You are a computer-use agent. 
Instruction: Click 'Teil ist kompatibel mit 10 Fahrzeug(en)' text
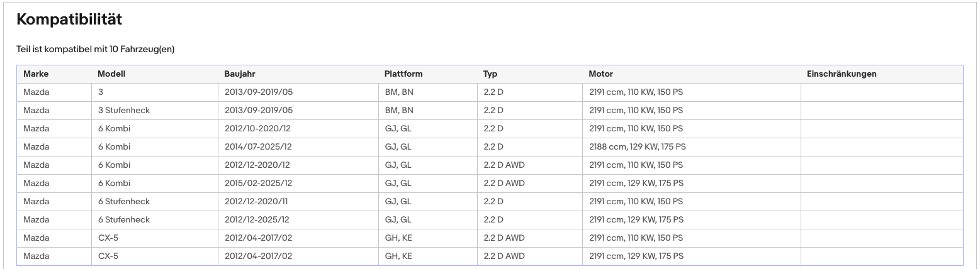coord(95,50)
